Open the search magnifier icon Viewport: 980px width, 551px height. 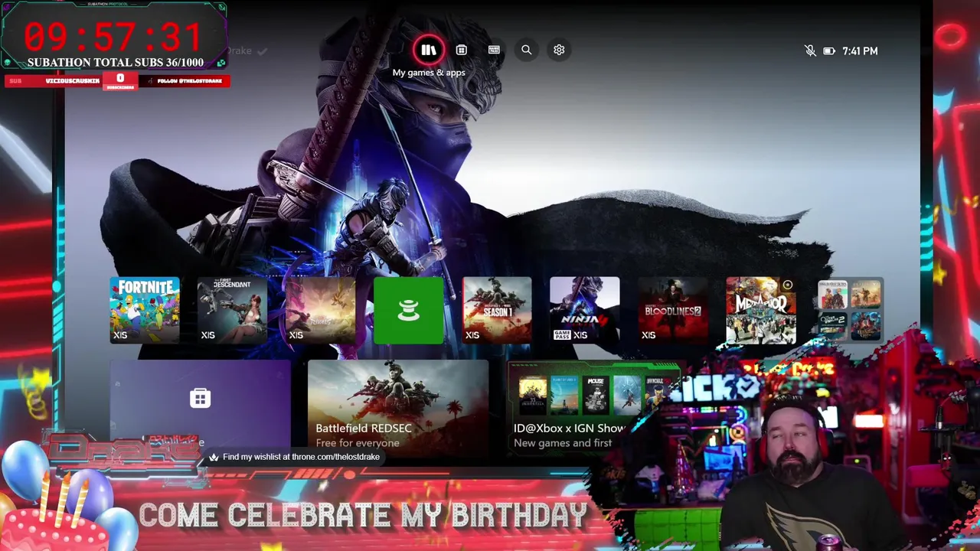[526, 50]
